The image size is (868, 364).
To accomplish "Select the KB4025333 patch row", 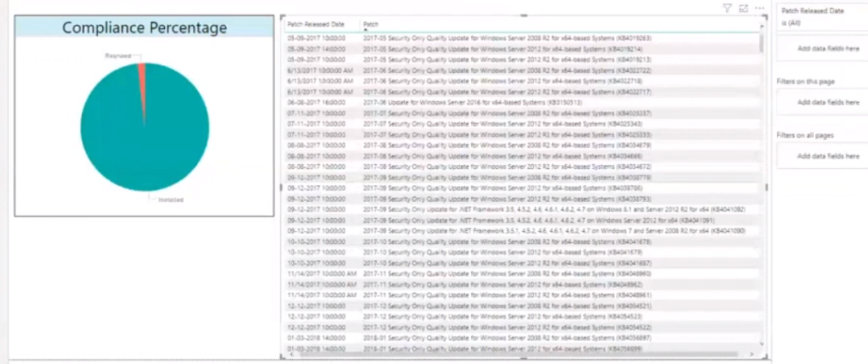I will 523,135.
